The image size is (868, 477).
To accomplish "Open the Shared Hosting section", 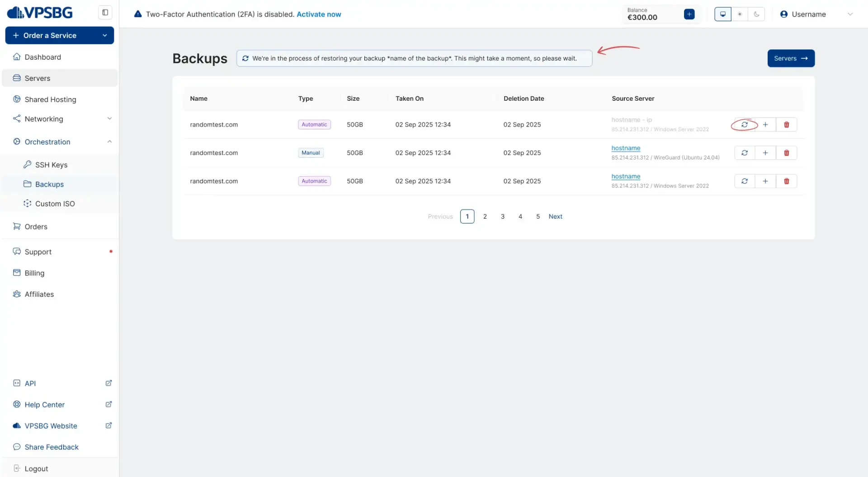I will pyautogui.click(x=50, y=99).
